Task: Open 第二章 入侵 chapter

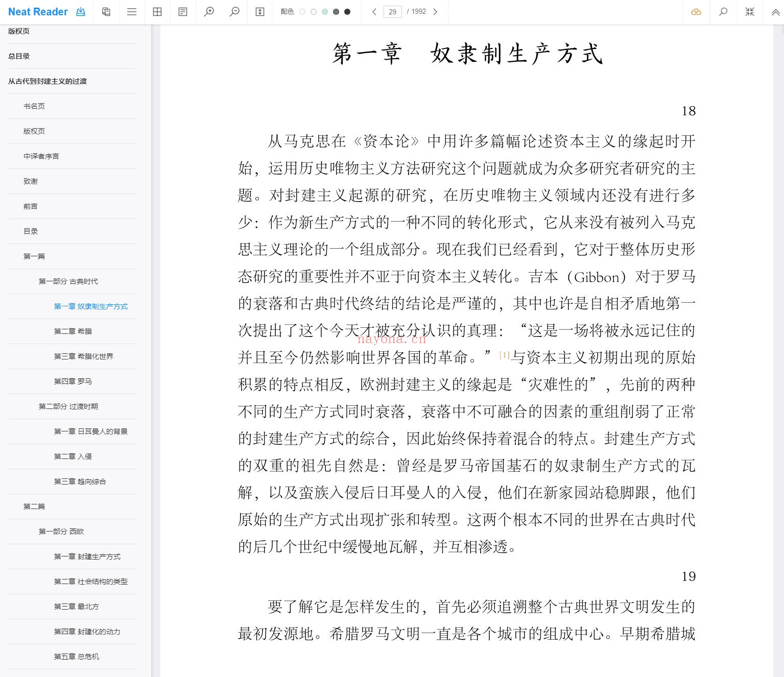Action: (x=73, y=456)
